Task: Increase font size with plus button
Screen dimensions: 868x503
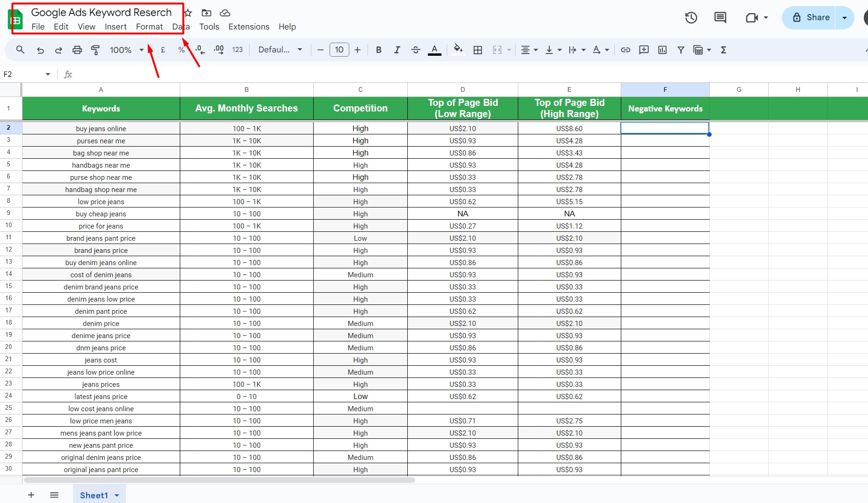Action: coord(358,50)
